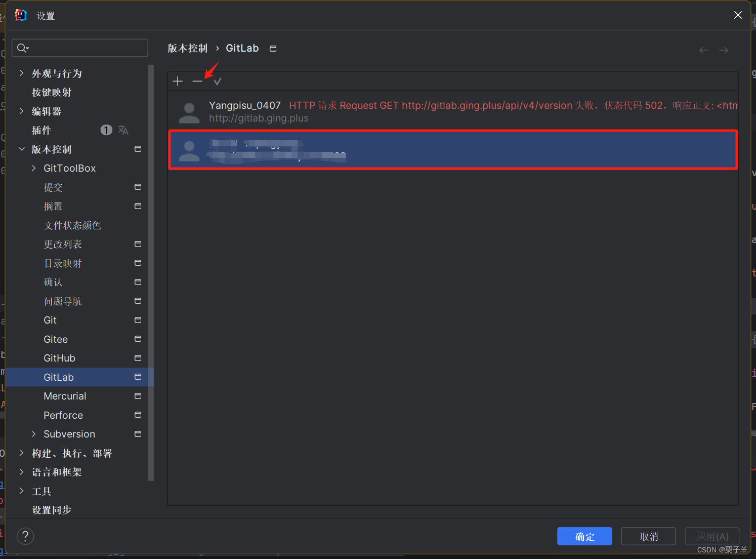Click the plugin translation icon next to 插件

click(x=123, y=130)
